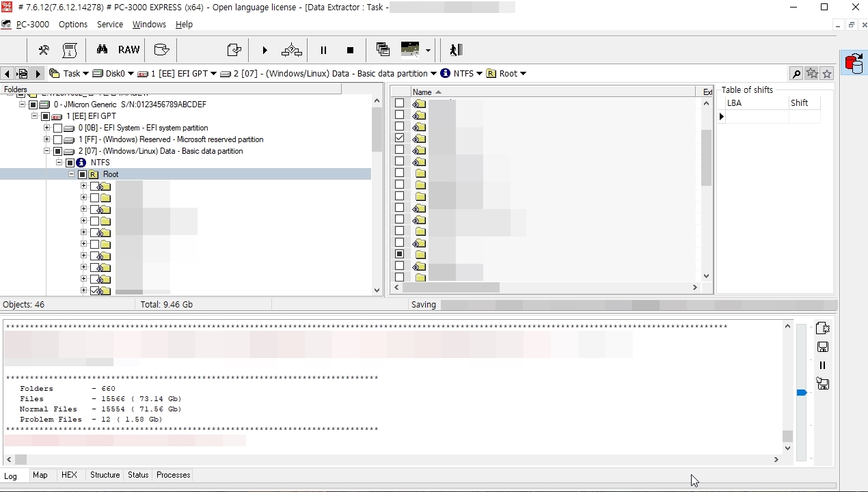Sort file list by Name column header

click(553, 92)
